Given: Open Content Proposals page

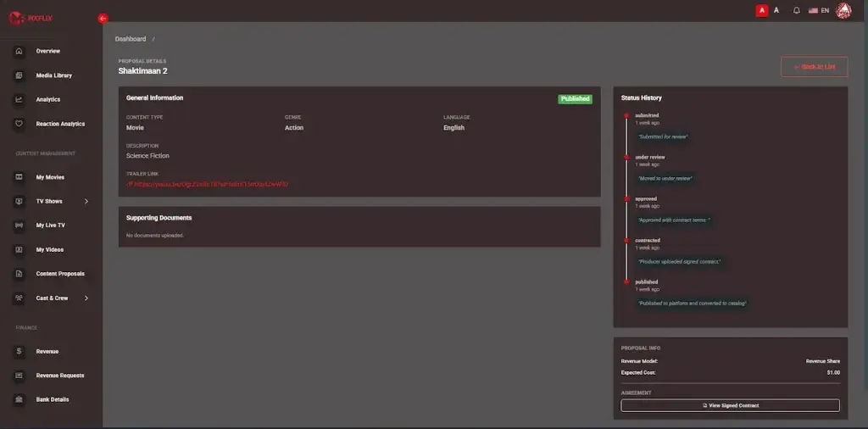Looking at the screenshot, I should tap(60, 274).
